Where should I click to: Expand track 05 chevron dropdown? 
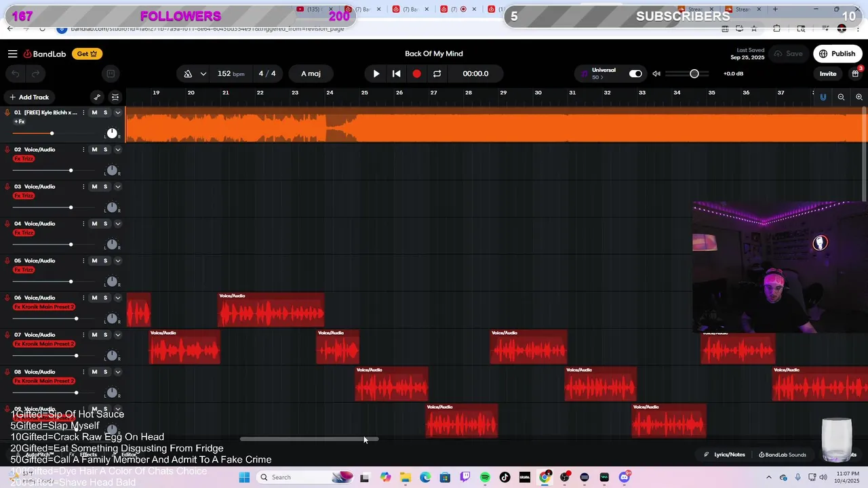tap(117, 261)
